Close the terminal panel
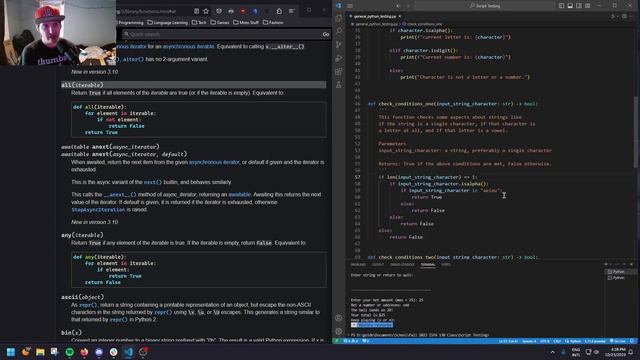This screenshot has width=640, height=360. [631, 264]
